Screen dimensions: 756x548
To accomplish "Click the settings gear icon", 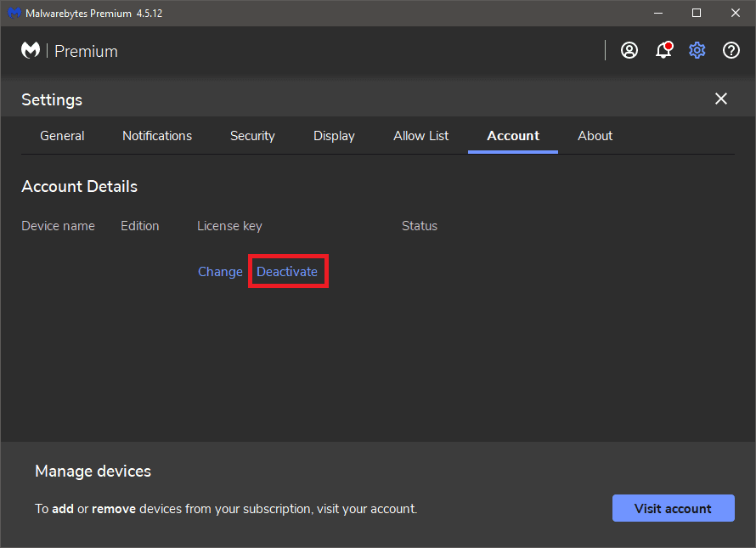I will (x=697, y=50).
